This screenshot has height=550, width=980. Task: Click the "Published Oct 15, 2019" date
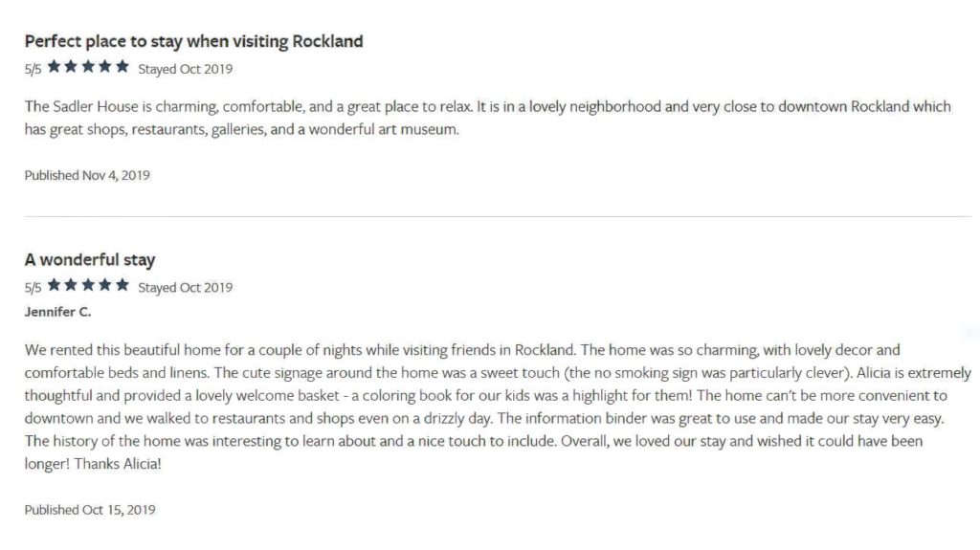pyautogui.click(x=90, y=510)
